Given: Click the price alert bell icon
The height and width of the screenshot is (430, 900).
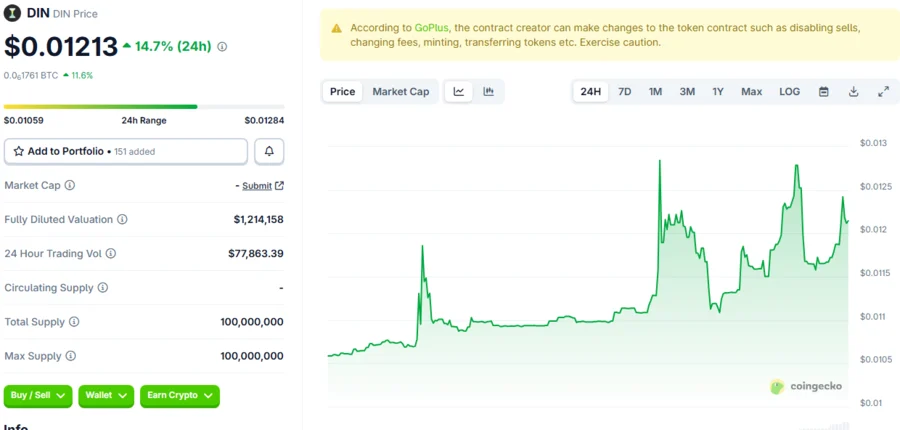Looking at the screenshot, I should click(x=269, y=151).
